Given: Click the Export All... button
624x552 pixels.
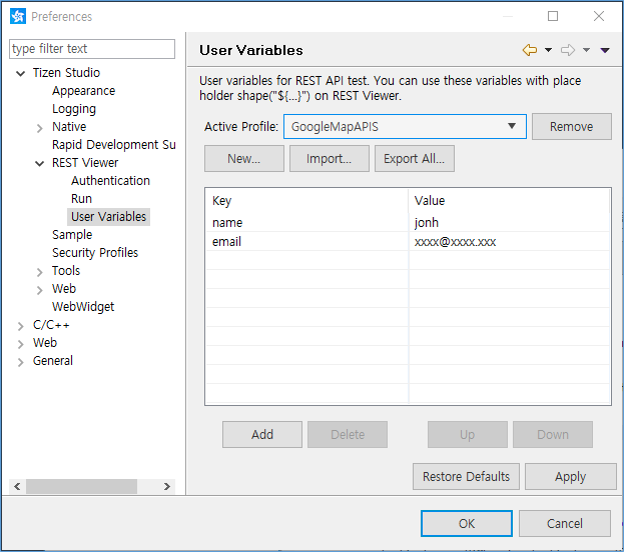Looking at the screenshot, I should click(414, 158).
